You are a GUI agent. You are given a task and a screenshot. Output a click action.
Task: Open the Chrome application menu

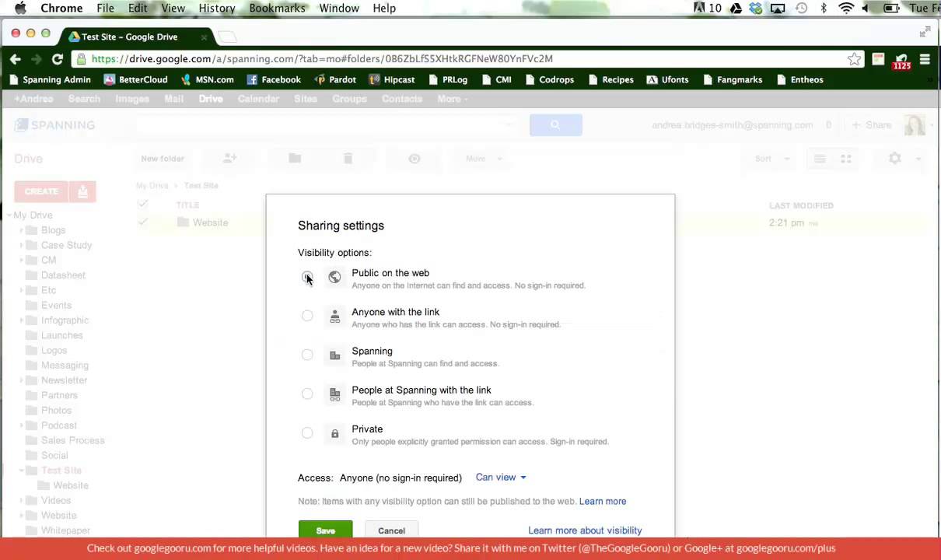61,9
